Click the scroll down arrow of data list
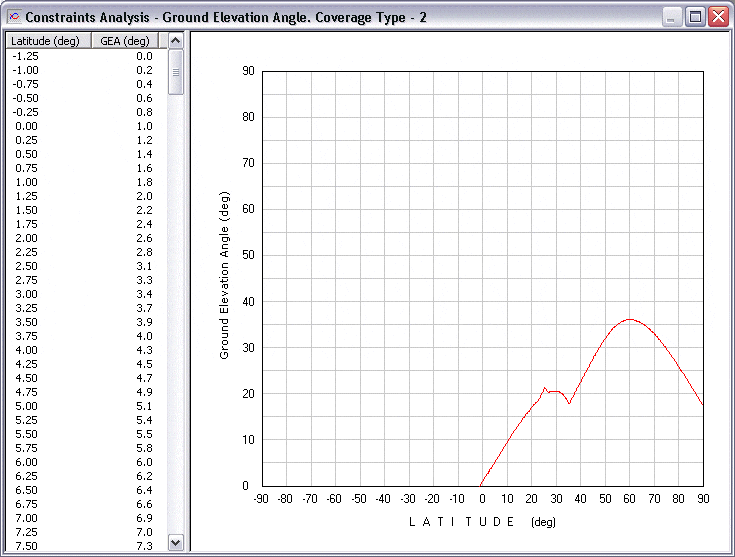The image size is (735, 557). [176, 541]
